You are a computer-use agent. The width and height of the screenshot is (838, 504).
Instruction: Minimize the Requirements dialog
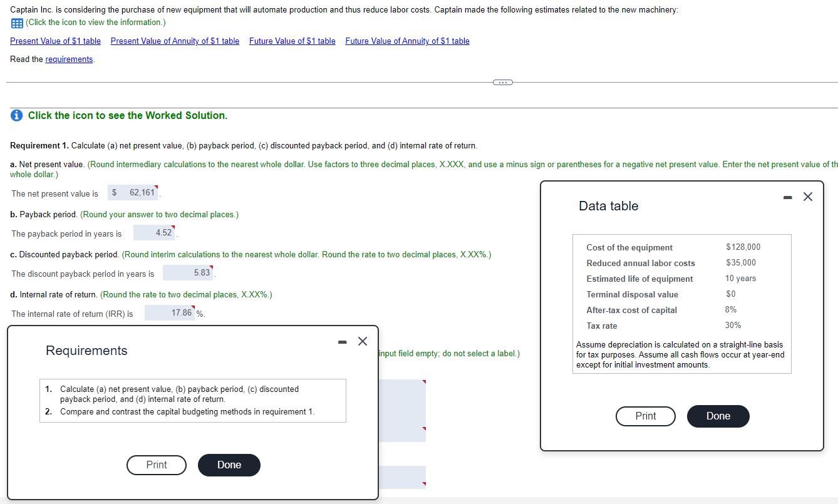342,342
